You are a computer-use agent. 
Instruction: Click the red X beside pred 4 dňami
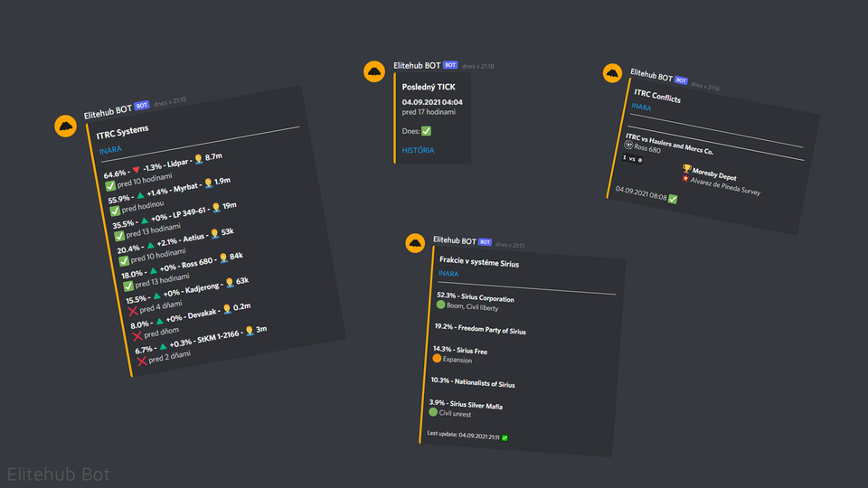point(132,311)
